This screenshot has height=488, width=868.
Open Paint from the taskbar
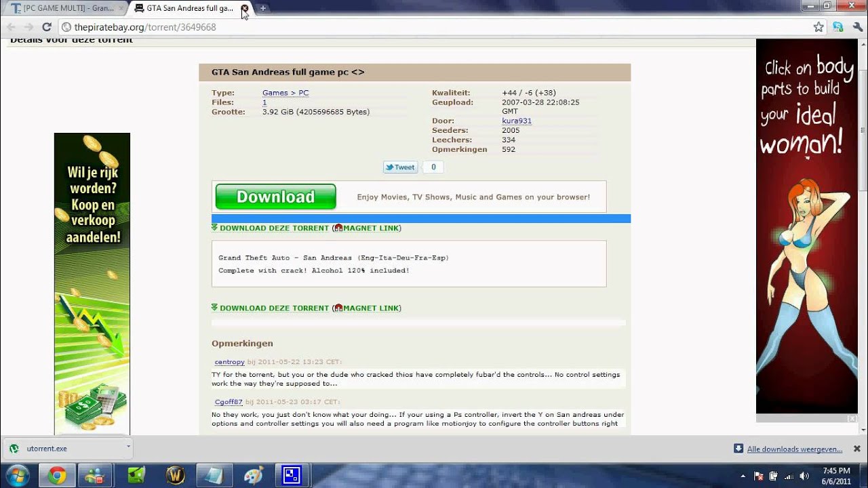click(x=253, y=476)
